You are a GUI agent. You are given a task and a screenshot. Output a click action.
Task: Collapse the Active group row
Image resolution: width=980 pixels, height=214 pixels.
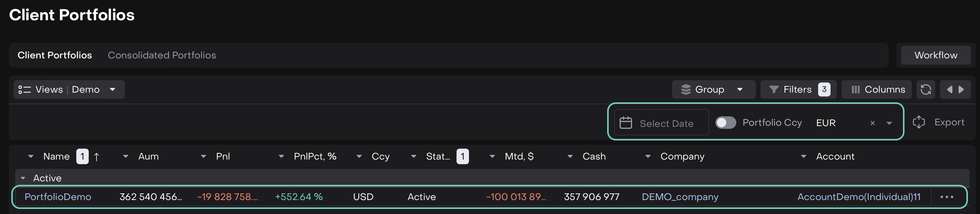(23, 178)
